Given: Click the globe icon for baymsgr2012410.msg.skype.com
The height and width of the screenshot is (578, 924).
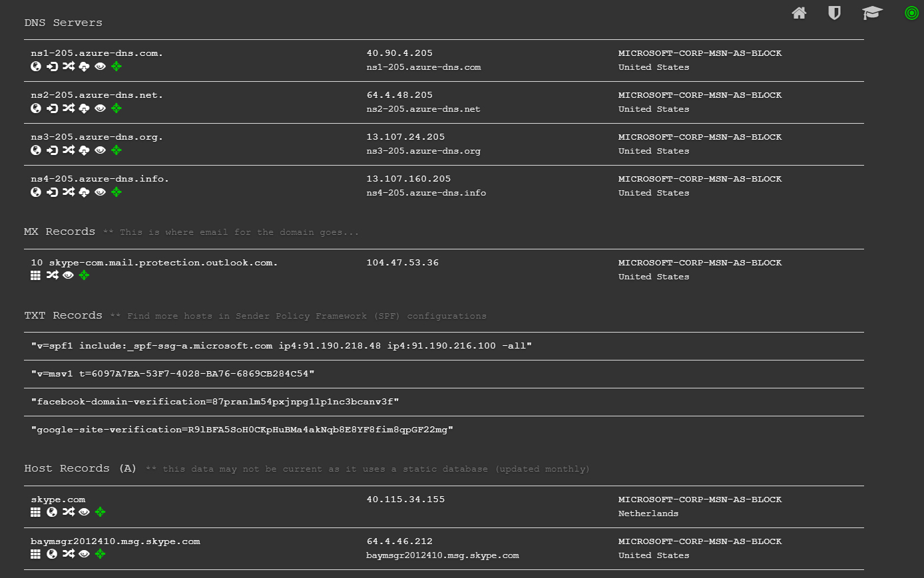Looking at the screenshot, I should [52, 553].
